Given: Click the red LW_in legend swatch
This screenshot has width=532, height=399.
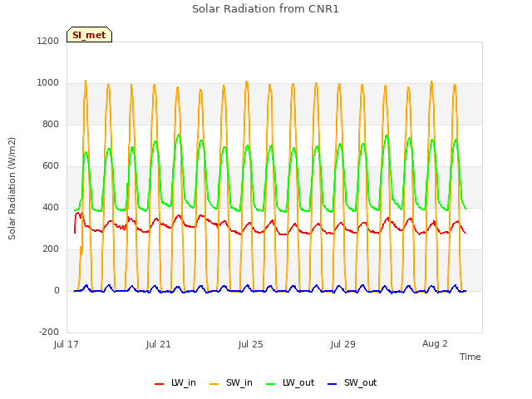Looking at the screenshot, I should coord(159,384).
